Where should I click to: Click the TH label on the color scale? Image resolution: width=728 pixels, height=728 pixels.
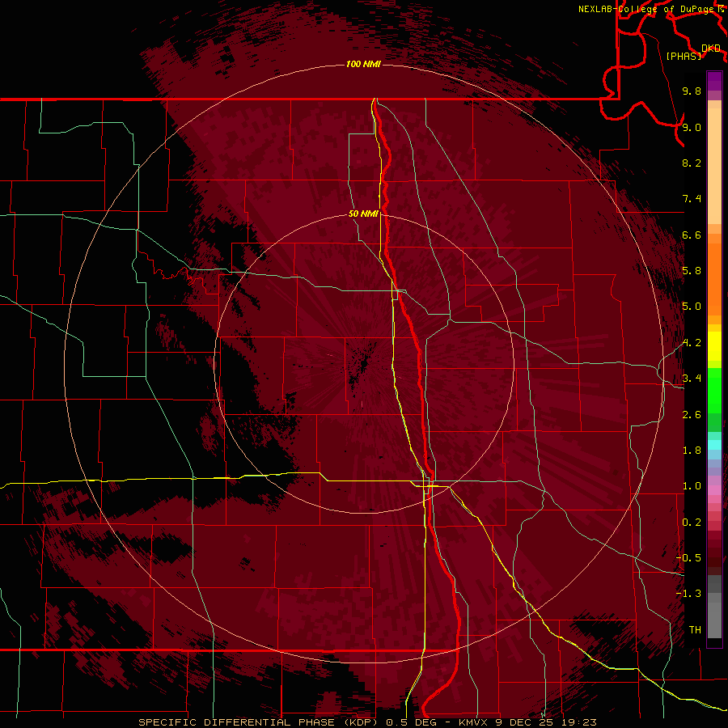tap(695, 630)
